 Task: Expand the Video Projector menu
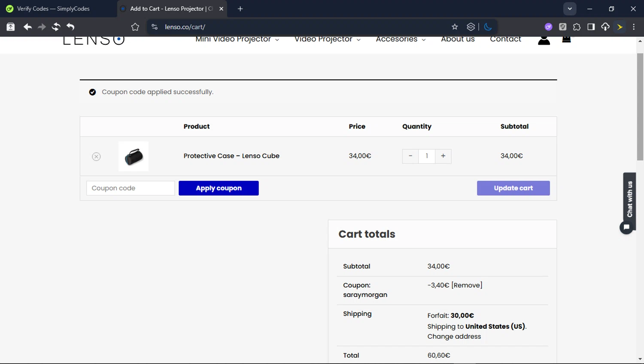328,39
